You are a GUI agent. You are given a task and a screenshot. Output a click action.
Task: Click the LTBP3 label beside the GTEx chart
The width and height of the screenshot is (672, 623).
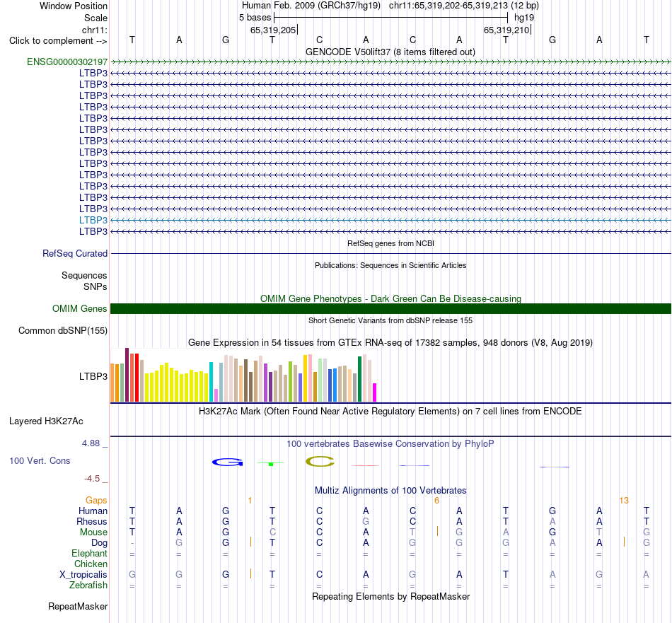click(x=93, y=377)
